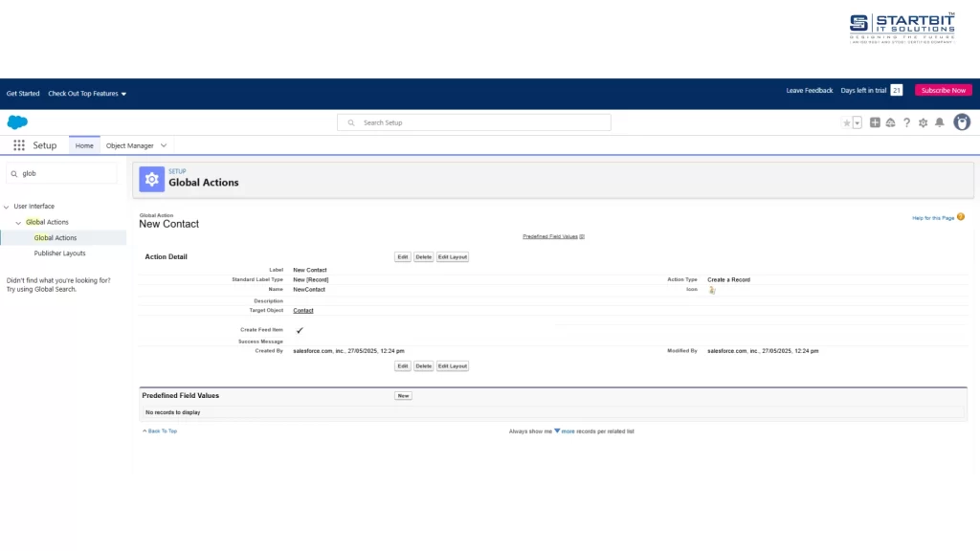Click the bottom Delete button

click(x=423, y=366)
